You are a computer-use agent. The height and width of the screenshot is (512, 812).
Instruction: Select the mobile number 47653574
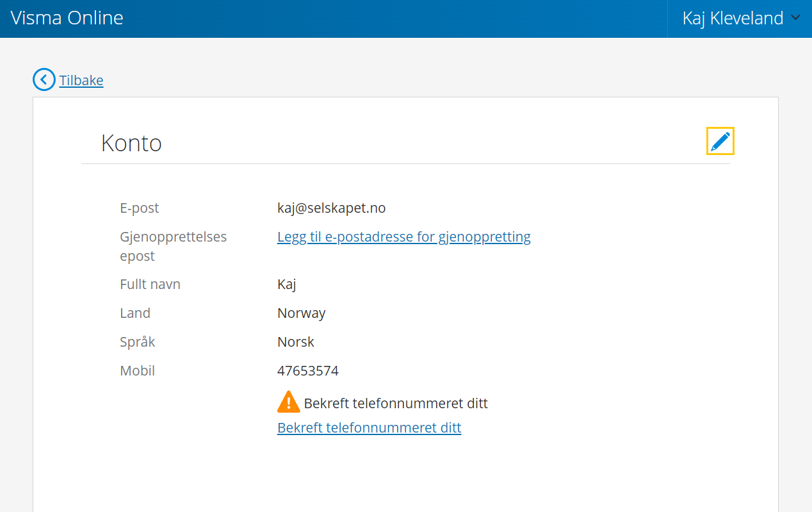[308, 370]
